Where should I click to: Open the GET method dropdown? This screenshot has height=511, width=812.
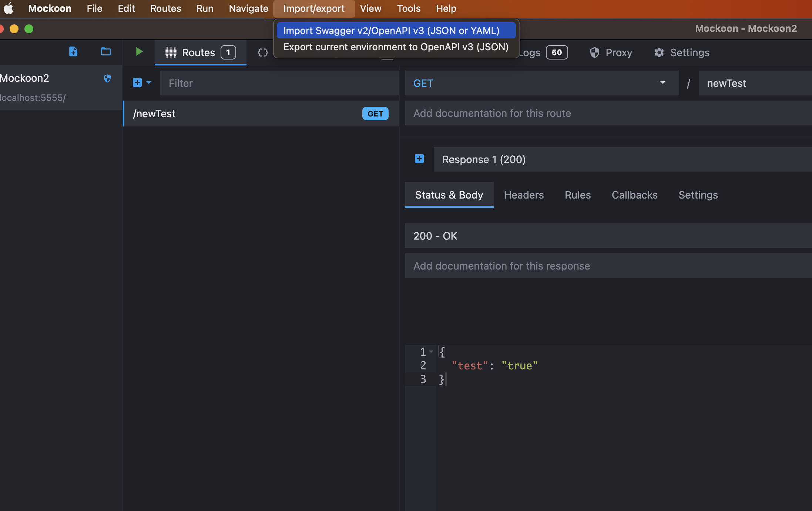point(541,83)
